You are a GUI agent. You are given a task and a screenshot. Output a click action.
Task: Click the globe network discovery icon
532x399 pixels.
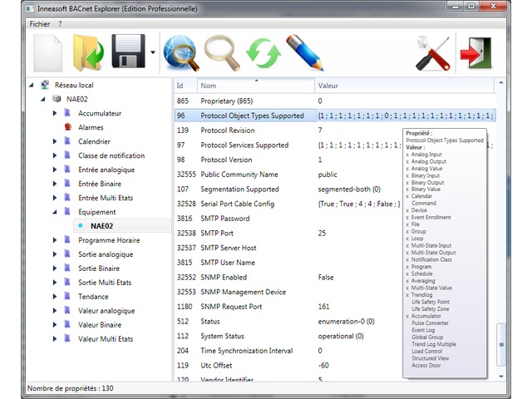[180, 54]
